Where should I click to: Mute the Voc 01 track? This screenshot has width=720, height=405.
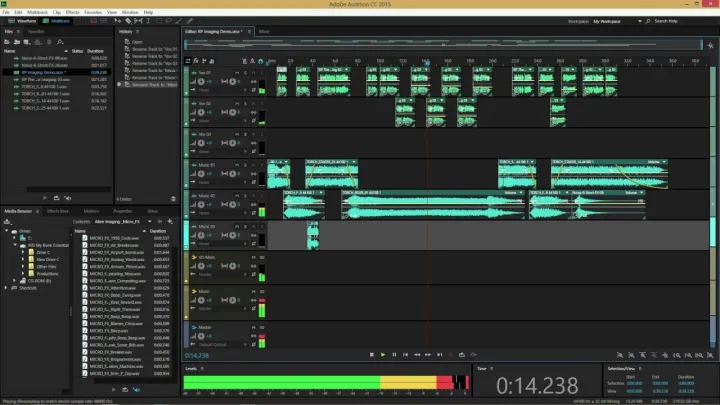tap(237, 73)
